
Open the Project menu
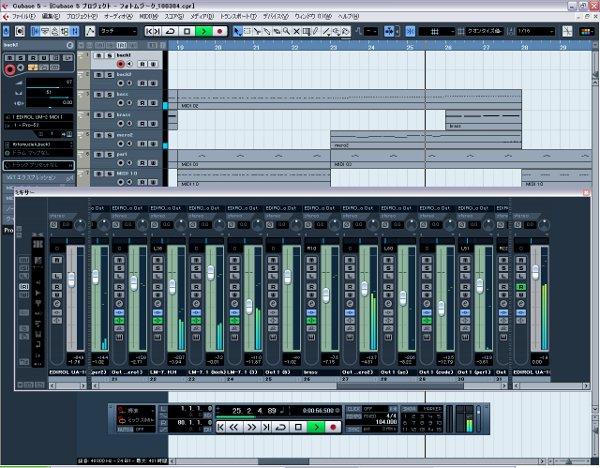[82, 16]
